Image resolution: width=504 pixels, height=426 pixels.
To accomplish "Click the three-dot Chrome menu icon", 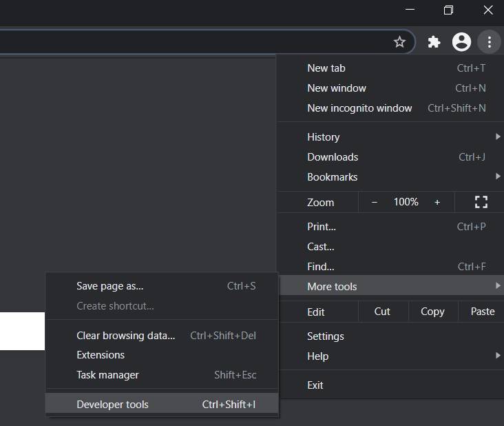I will (489, 42).
